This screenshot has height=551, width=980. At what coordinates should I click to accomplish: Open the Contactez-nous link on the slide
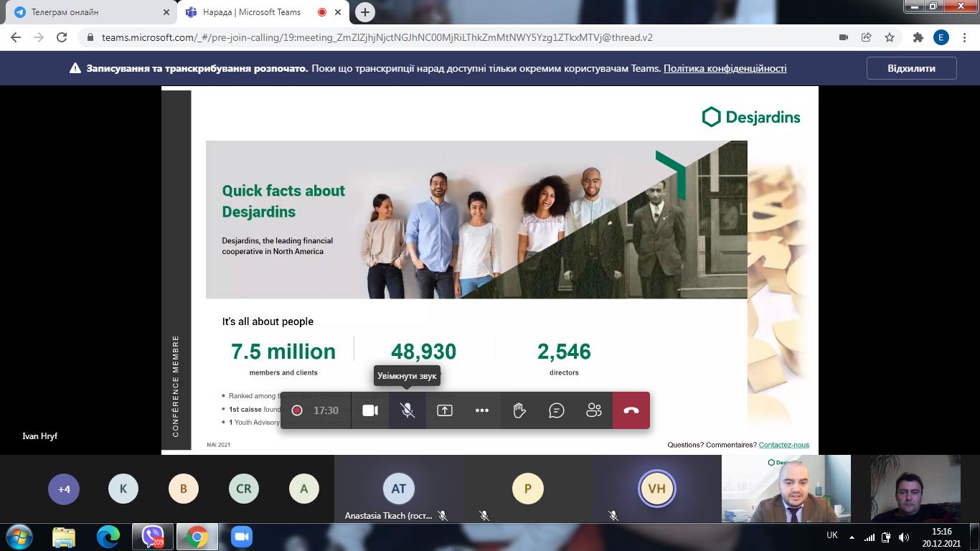784,445
